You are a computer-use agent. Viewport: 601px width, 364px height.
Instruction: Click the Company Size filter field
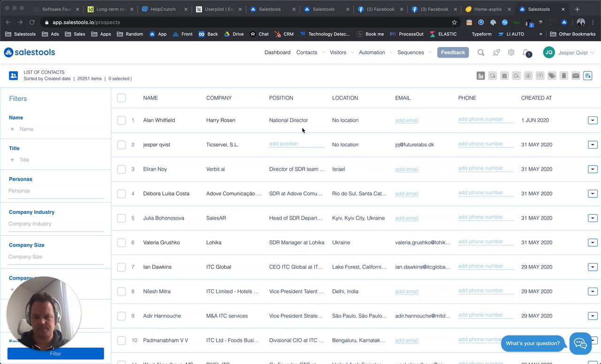(x=56, y=257)
